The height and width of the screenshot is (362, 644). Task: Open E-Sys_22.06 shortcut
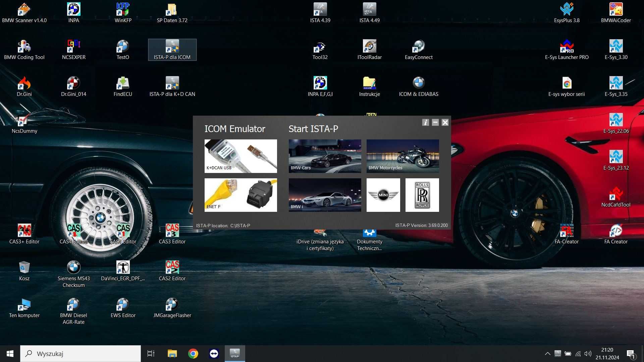pyautogui.click(x=616, y=124)
